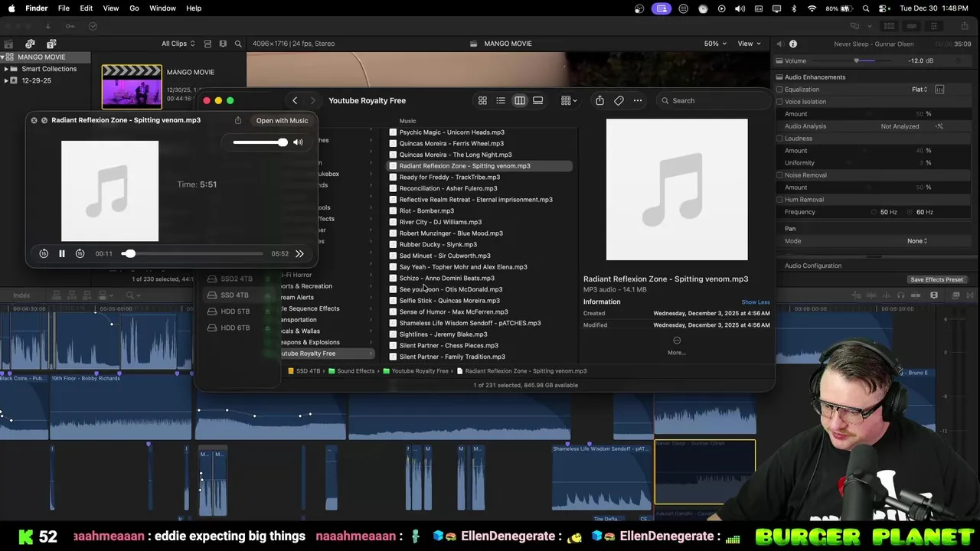Select the Never Sleep timeline clip
This screenshot has width=980, height=551.
[x=704, y=472]
